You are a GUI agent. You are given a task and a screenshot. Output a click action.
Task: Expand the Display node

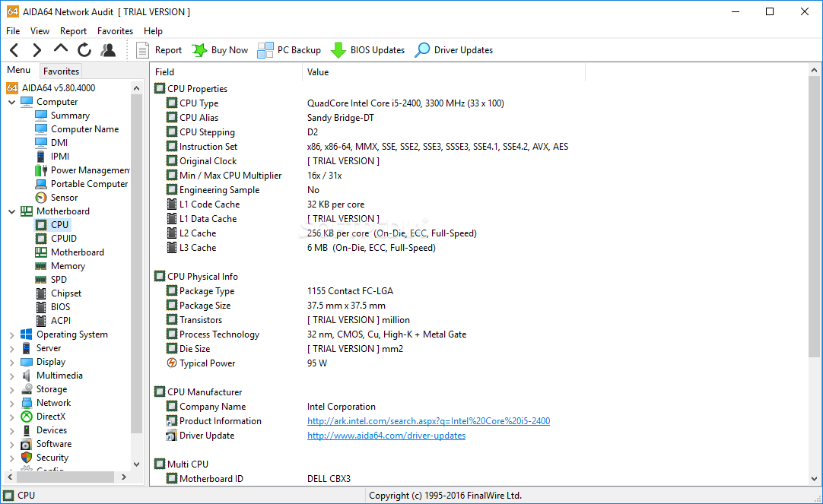click(12, 362)
